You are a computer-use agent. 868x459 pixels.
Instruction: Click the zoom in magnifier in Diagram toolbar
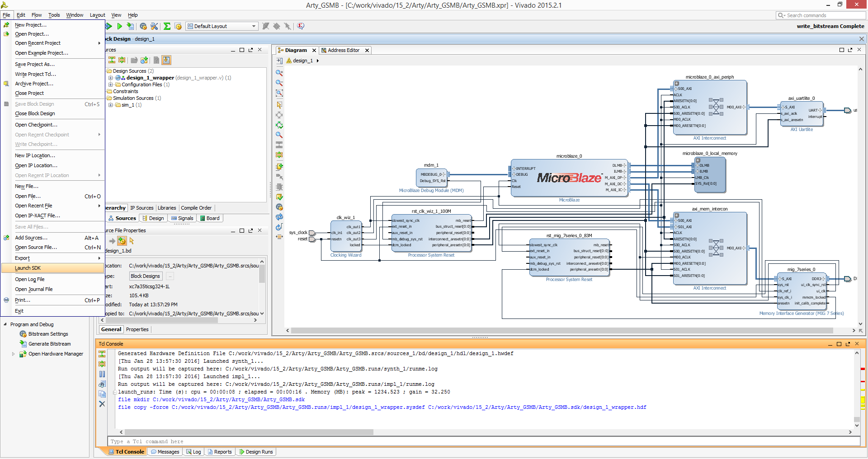click(279, 72)
